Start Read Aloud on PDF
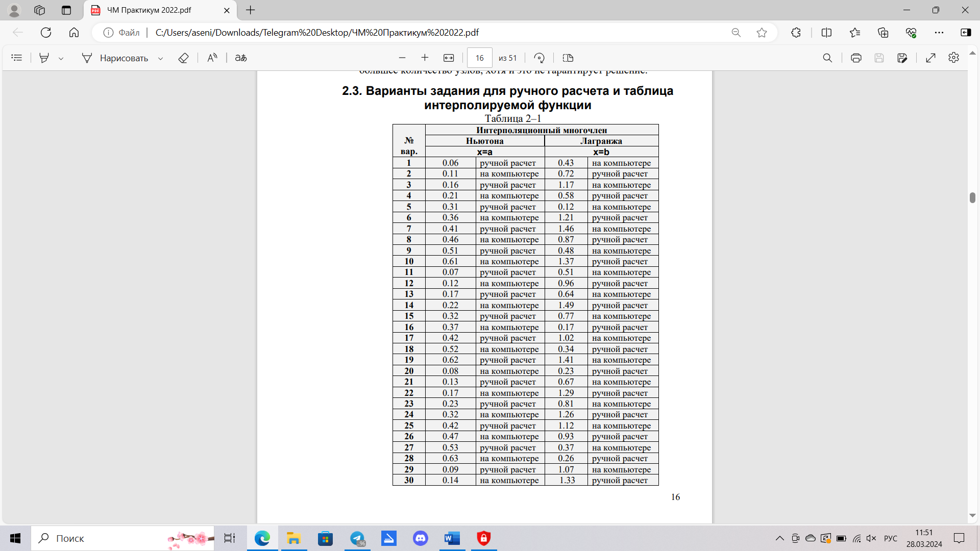980x551 pixels. point(212,58)
